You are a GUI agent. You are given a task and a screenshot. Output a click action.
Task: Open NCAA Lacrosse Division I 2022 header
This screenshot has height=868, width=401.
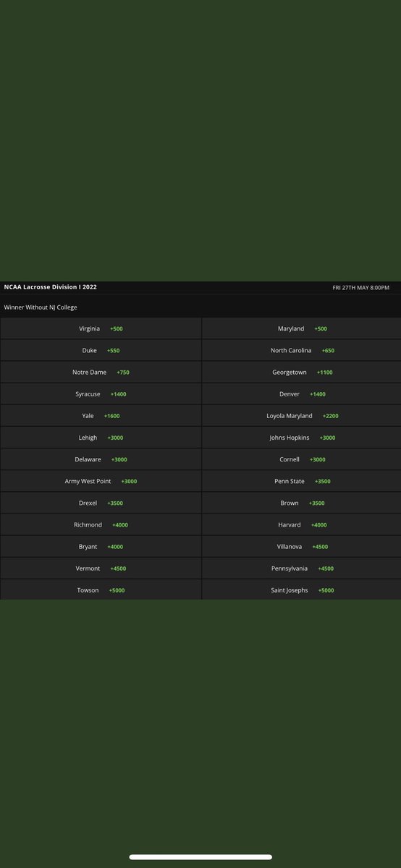pos(200,287)
